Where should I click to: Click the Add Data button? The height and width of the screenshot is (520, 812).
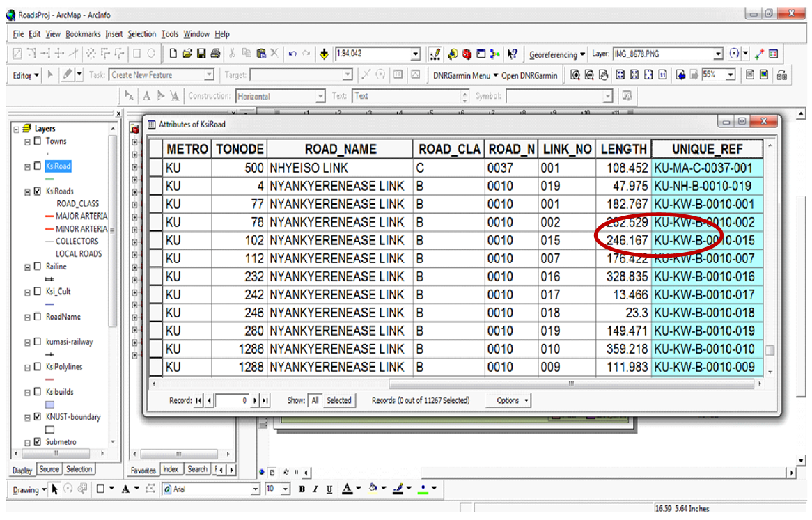[325, 54]
